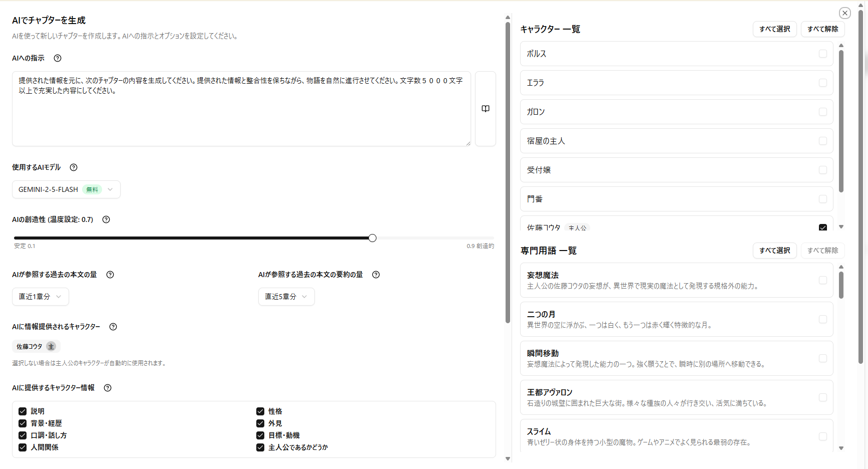Click help icon beside AIに情報提供されるキャラクター
Screen dimensions: 868x469
[x=113, y=327]
